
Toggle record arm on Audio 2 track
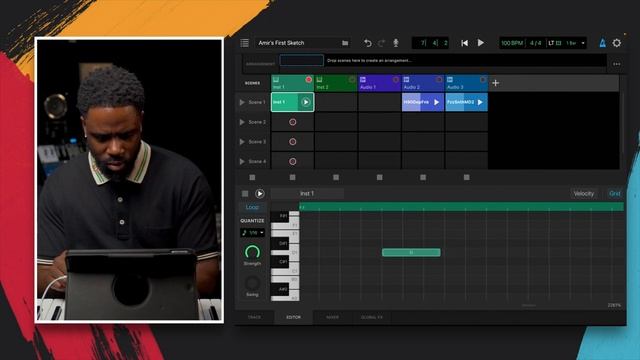click(439, 80)
